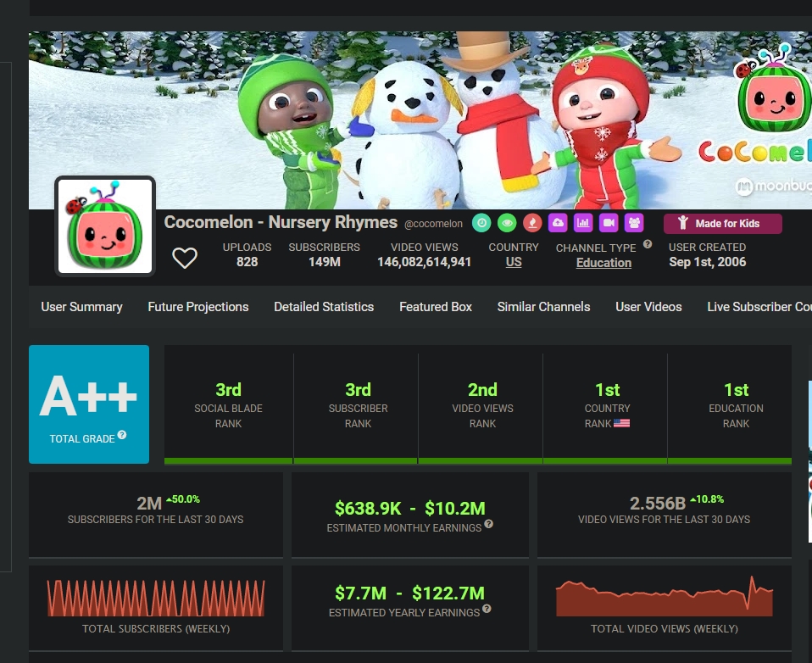Screen dimensions: 812x663
Task: Open the Education channel type link
Action: click(x=603, y=263)
